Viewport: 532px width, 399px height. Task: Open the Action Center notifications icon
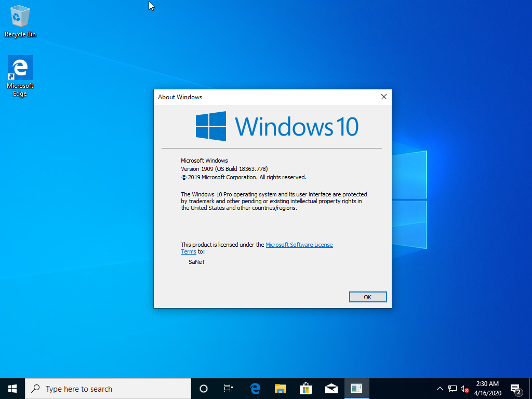coord(516,389)
